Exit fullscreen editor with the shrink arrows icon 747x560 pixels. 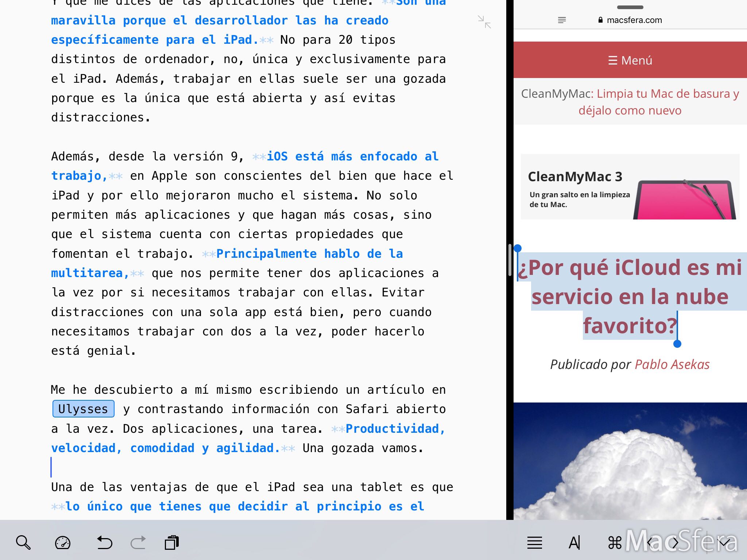pyautogui.click(x=484, y=22)
